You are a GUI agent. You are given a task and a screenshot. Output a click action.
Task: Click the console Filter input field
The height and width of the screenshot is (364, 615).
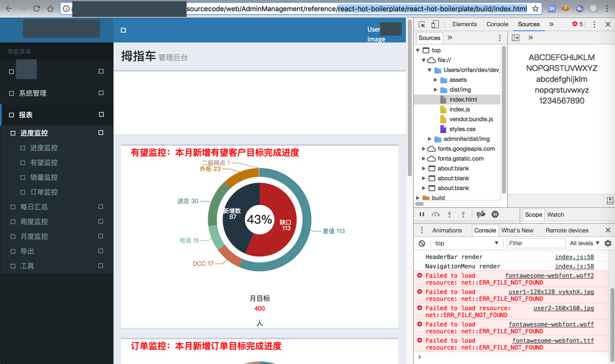click(536, 243)
